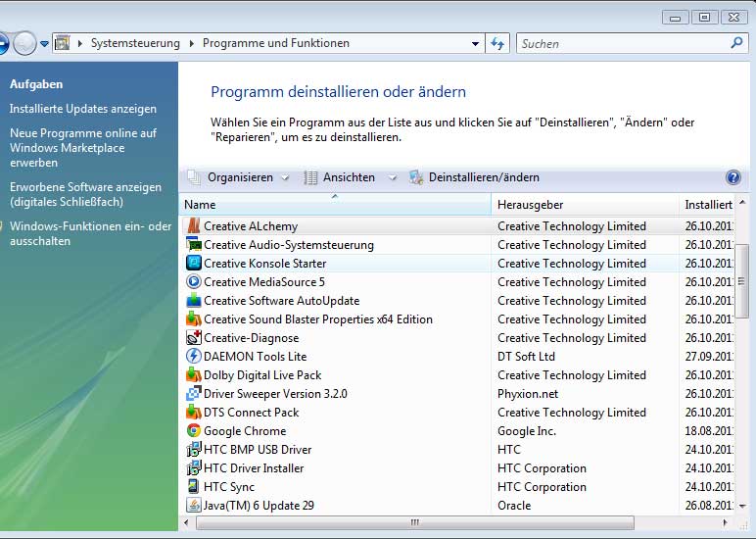
Task: Click the Creative Software AutoUpdate icon
Action: pyautogui.click(x=193, y=300)
